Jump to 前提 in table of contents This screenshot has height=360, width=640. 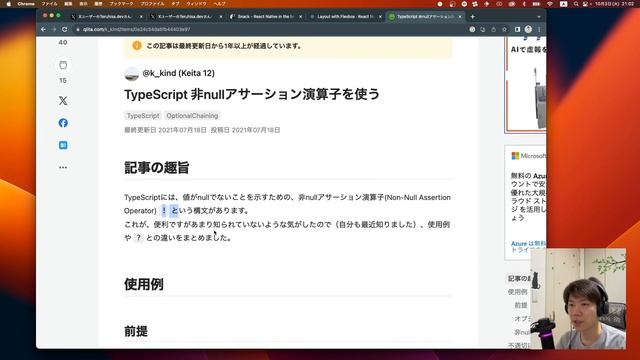coord(521,305)
